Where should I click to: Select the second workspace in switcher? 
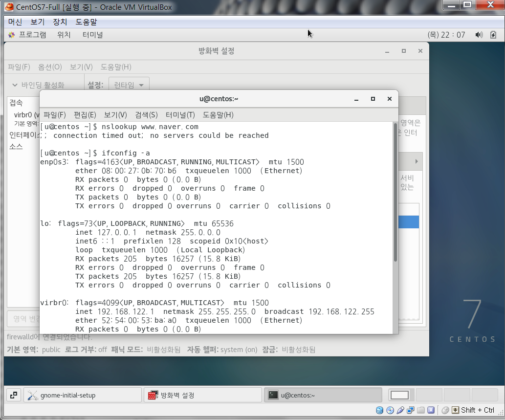[429, 395]
